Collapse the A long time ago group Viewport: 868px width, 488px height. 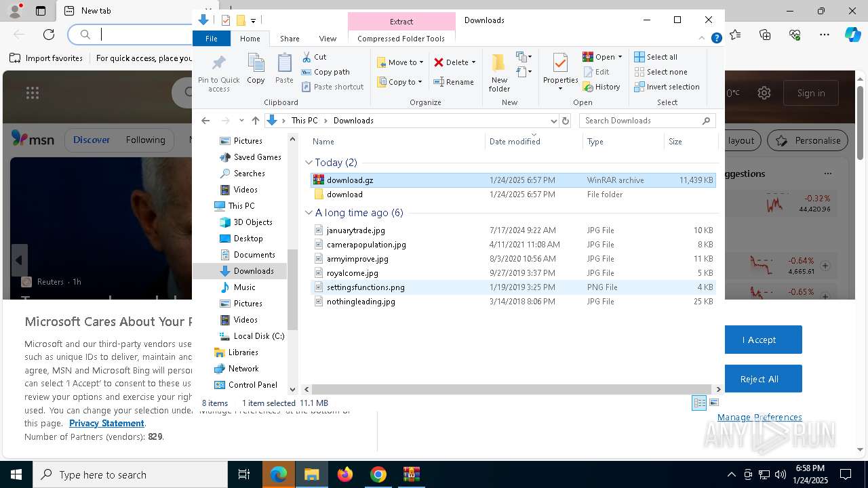coord(309,213)
